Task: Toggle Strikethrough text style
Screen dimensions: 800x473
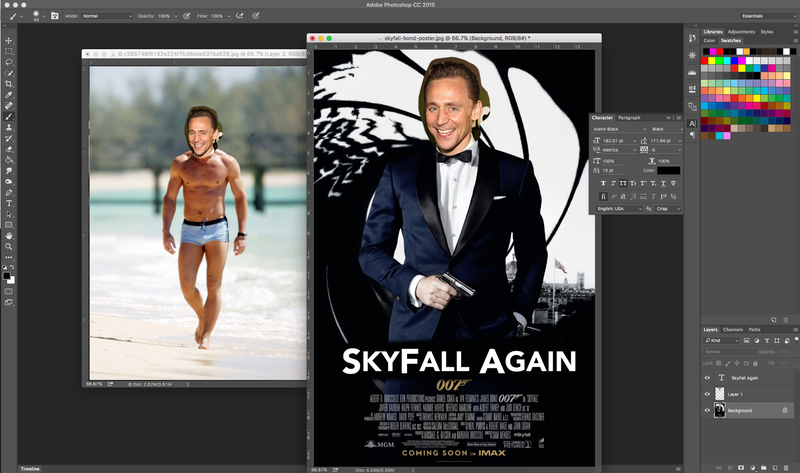Action: [673, 183]
